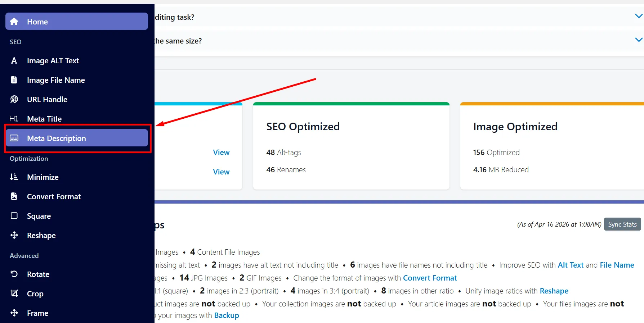Select the Rotate arrow icon
Viewport: 644px width, 323px height.
coord(14,274)
